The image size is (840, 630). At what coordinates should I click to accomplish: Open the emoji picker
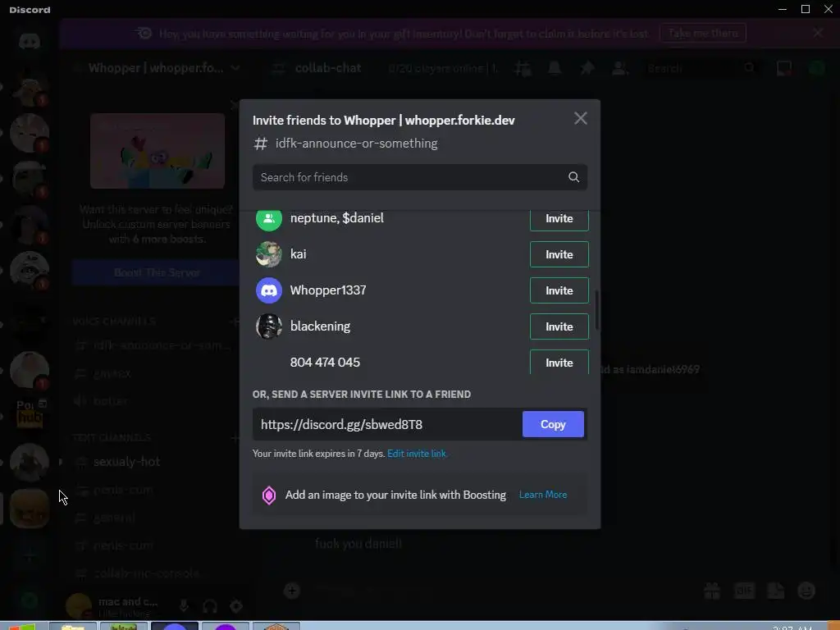click(807, 591)
